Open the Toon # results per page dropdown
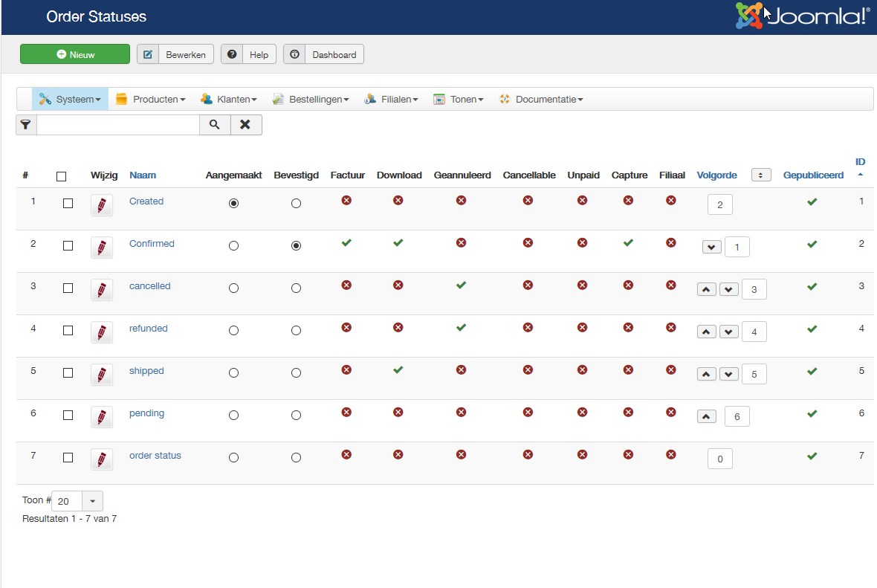 (92, 501)
